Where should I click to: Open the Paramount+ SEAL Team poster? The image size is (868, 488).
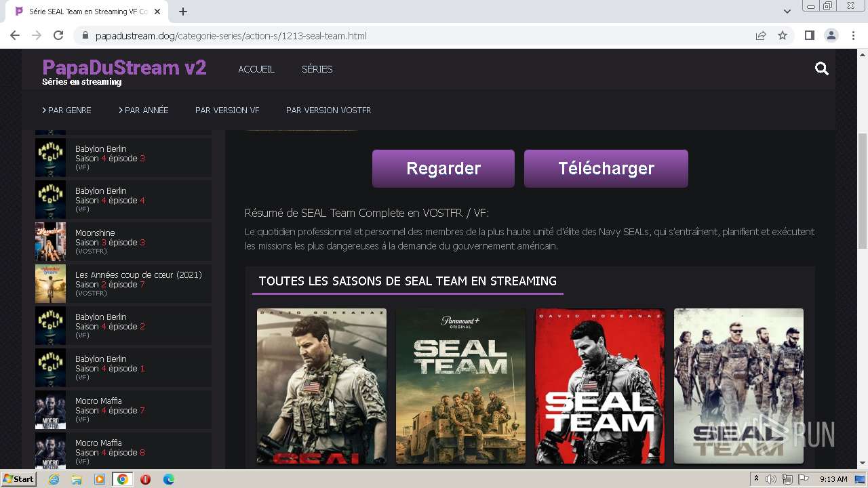point(460,386)
